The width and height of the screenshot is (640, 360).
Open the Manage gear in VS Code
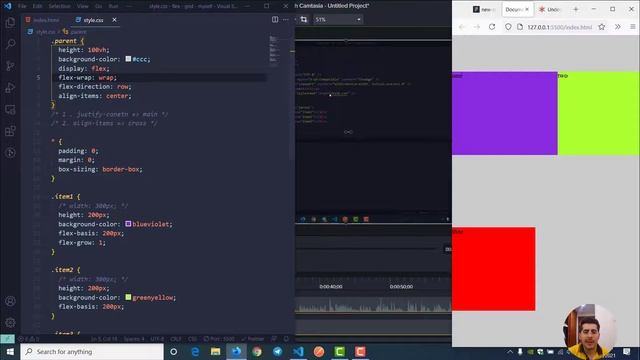pyautogui.click(x=10, y=323)
